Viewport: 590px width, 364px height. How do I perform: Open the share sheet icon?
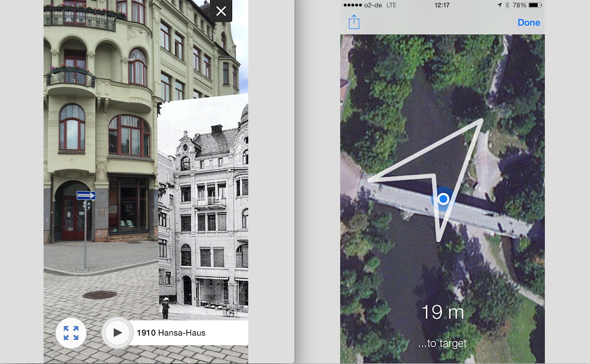coord(354,22)
